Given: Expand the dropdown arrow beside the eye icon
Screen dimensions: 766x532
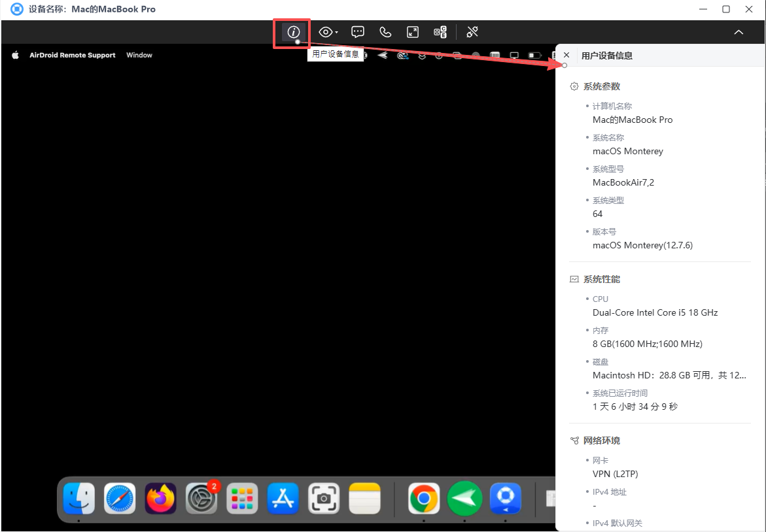Looking at the screenshot, I should [x=337, y=33].
